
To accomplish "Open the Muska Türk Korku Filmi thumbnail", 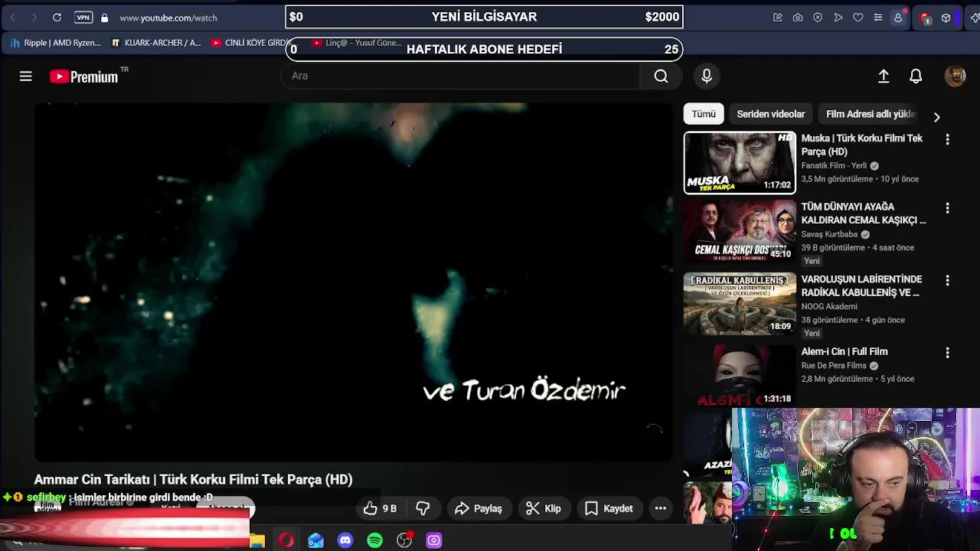I will (x=740, y=162).
